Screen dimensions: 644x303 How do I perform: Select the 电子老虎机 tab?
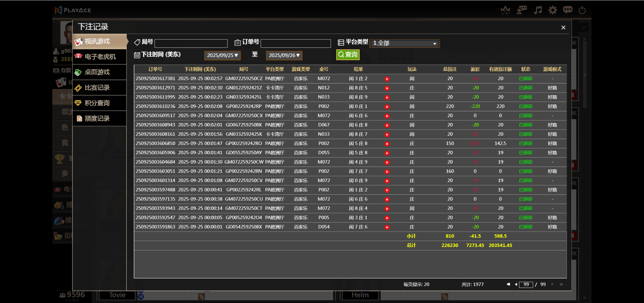tap(100, 57)
